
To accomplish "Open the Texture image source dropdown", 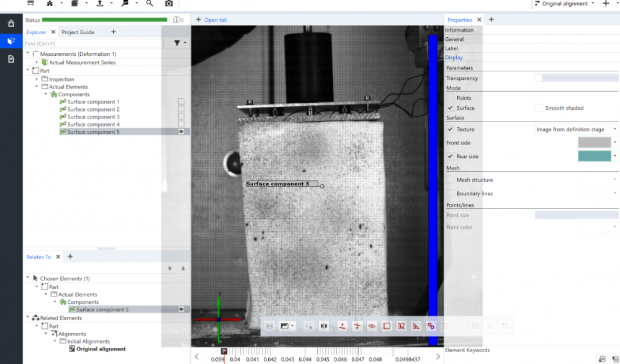I will 577,130.
